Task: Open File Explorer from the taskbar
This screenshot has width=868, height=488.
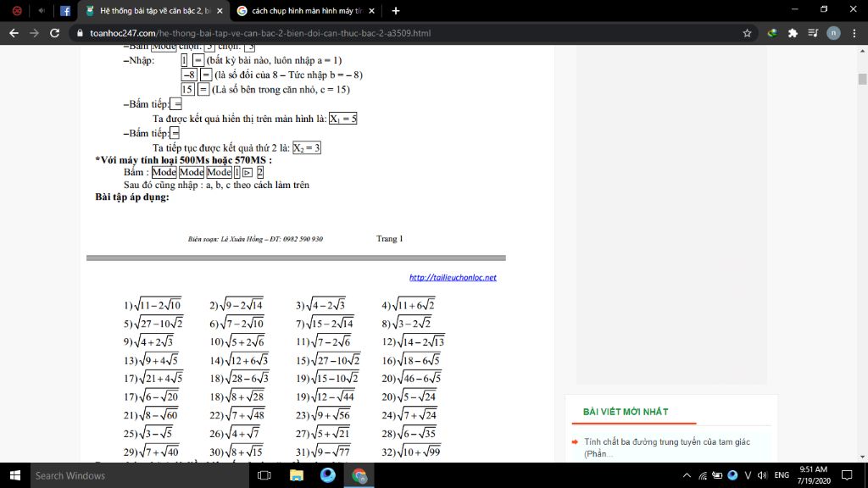Action: 296,475
